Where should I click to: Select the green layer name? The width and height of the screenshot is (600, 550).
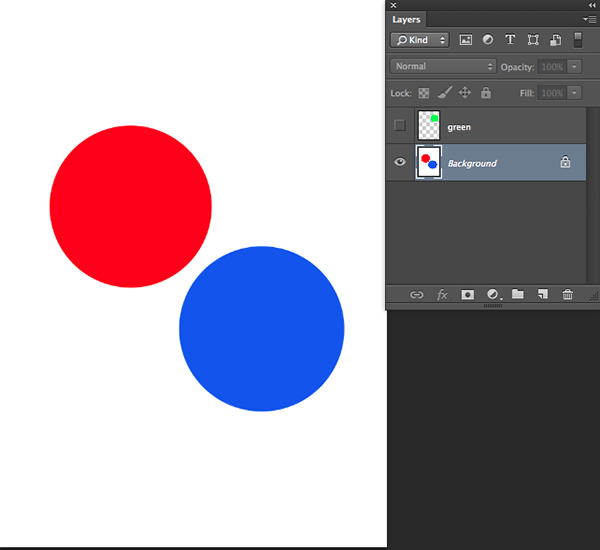click(459, 127)
